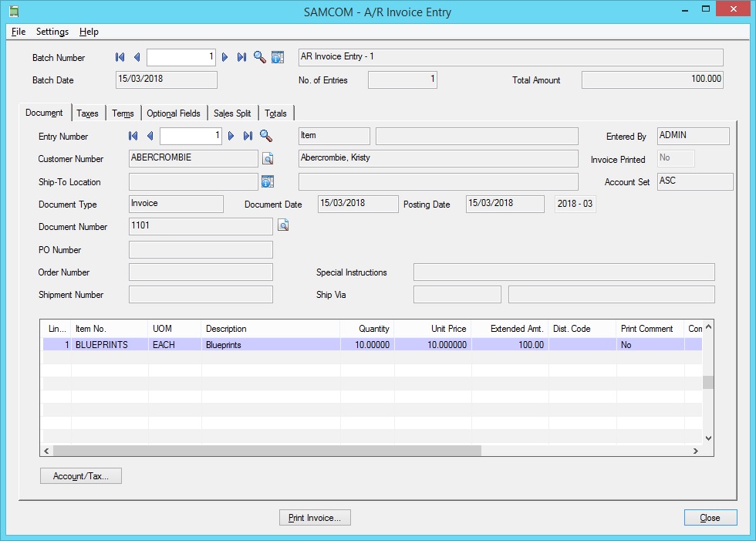Switch to the Sales Split tab
Image resolution: width=756 pixels, height=541 pixels.
click(x=232, y=113)
